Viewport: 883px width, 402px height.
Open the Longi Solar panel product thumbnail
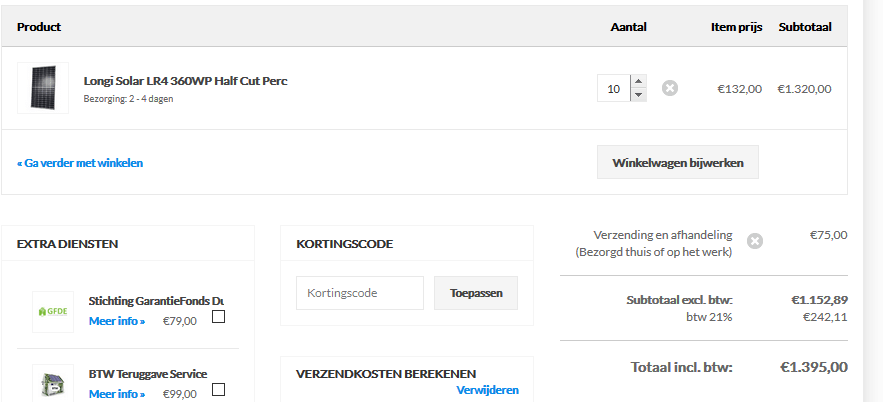pos(43,88)
